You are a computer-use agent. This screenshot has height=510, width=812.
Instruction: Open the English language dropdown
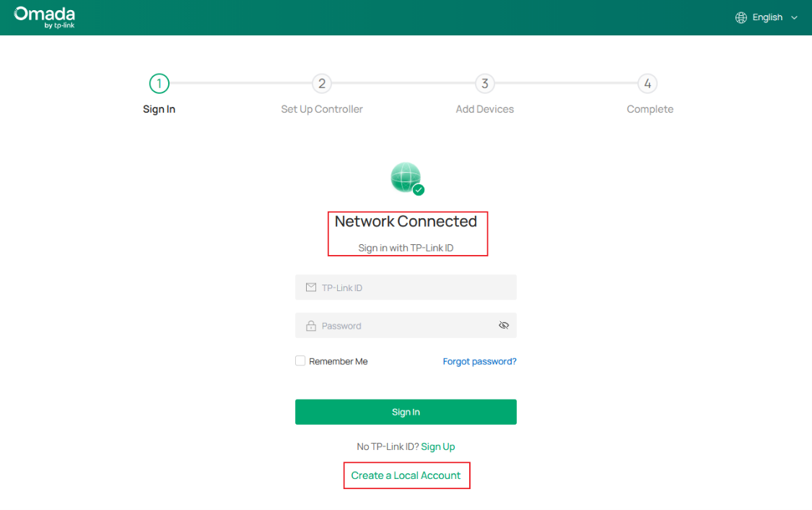(x=767, y=17)
